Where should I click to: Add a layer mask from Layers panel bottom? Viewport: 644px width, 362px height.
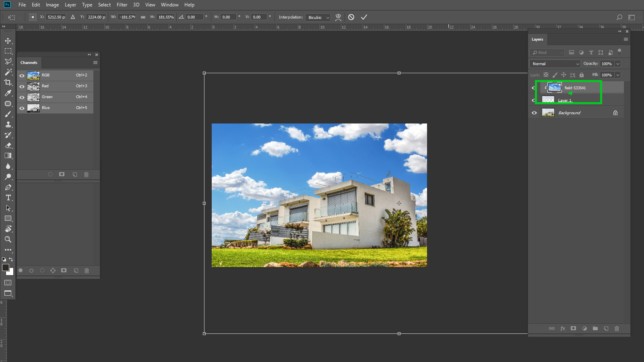click(573, 329)
